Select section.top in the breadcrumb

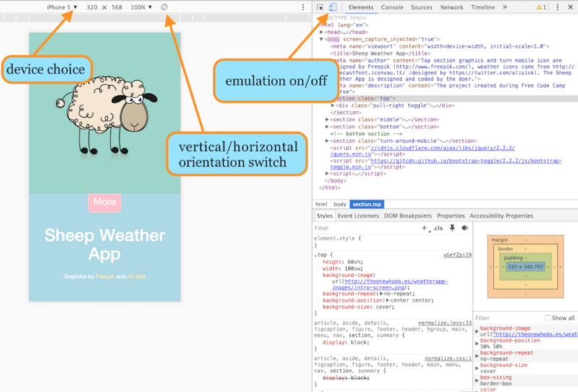[x=367, y=204]
